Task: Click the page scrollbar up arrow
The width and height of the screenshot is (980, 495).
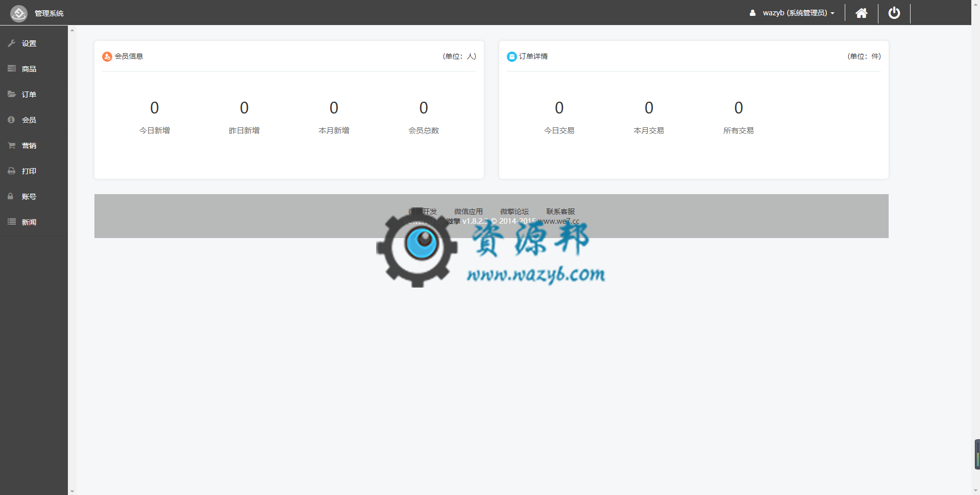Action: pos(975,4)
